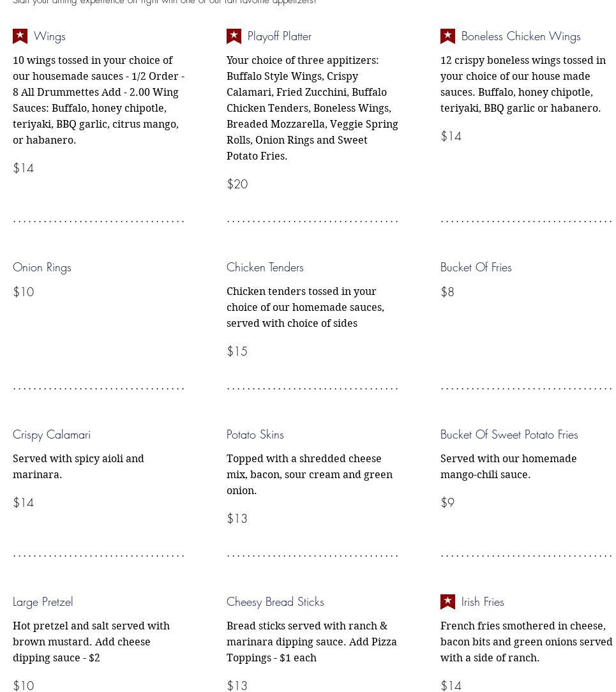Image resolution: width=616 pixels, height=692 pixels.
Task: Open the Playoff Platter item title
Action: (279, 36)
